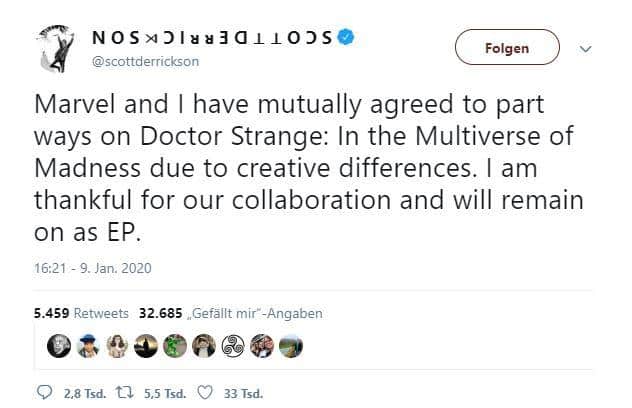Click the 33 Tsd. likes count
The width and height of the screenshot is (632, 408).
(243, 393)
